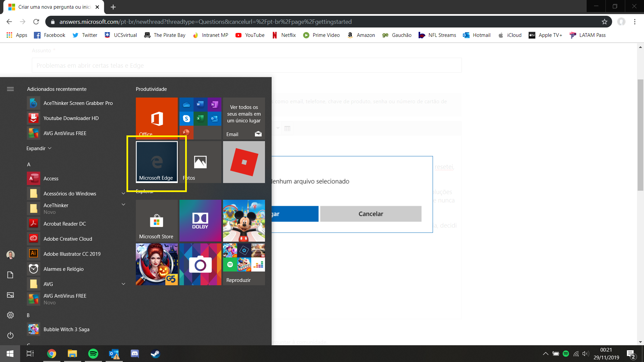Image resolution: width=644 pixels, height=362 pixels.
Task: Click the Cancelar button
Action: (x=371, y=214)
